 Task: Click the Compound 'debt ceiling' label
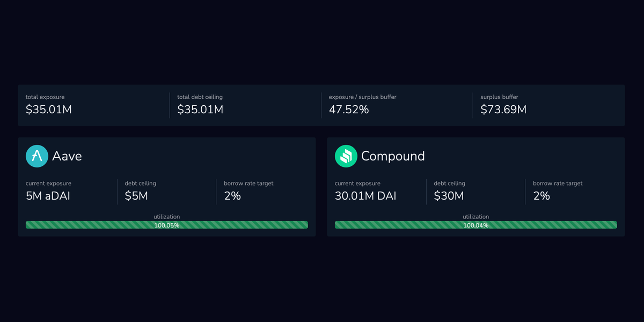click(x=450, y=184)
